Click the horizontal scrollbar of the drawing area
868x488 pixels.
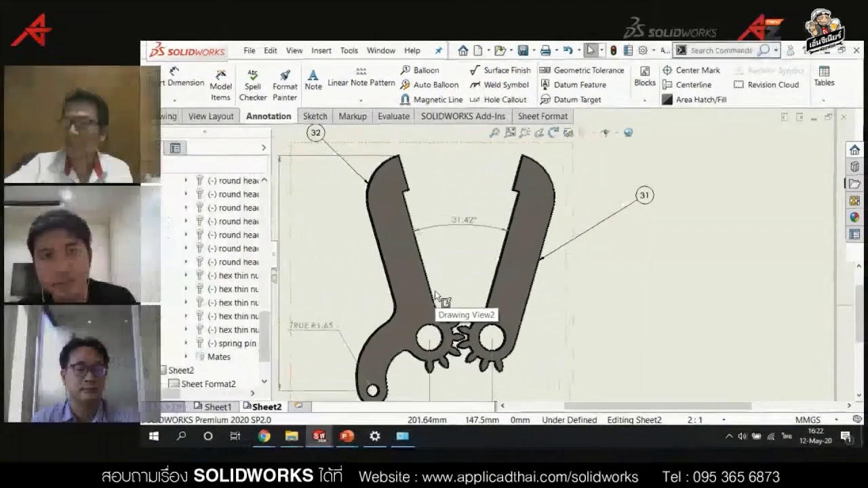(x=658, y=406)
